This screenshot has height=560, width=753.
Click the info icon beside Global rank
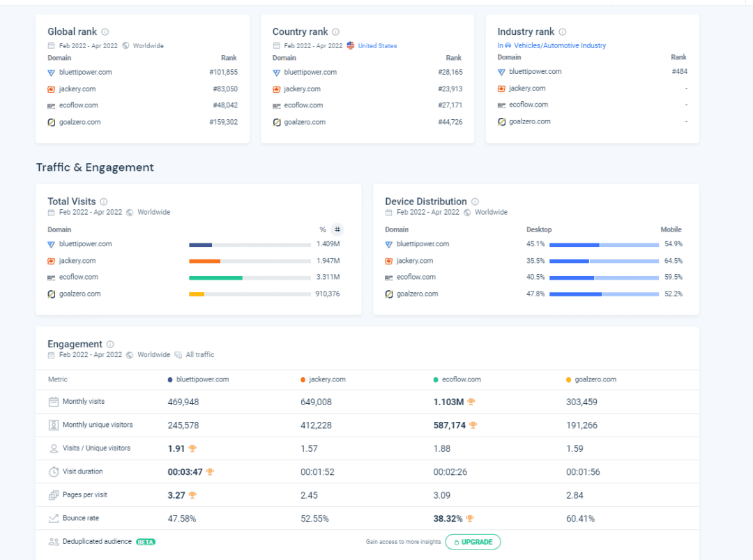tap(105, 32)
